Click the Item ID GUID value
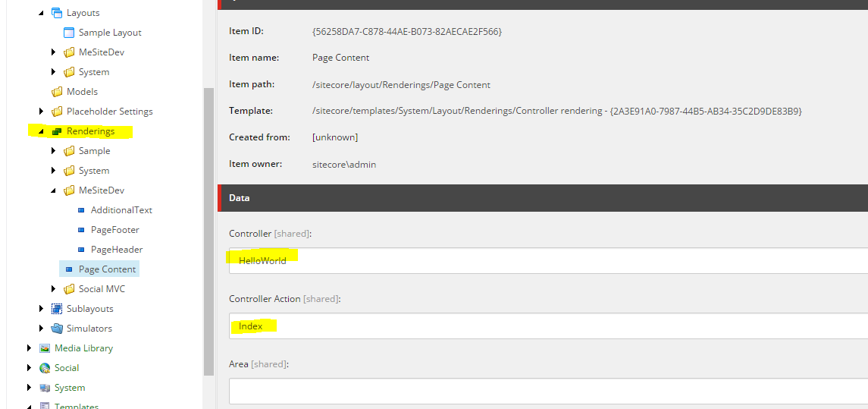 (407, 32)
